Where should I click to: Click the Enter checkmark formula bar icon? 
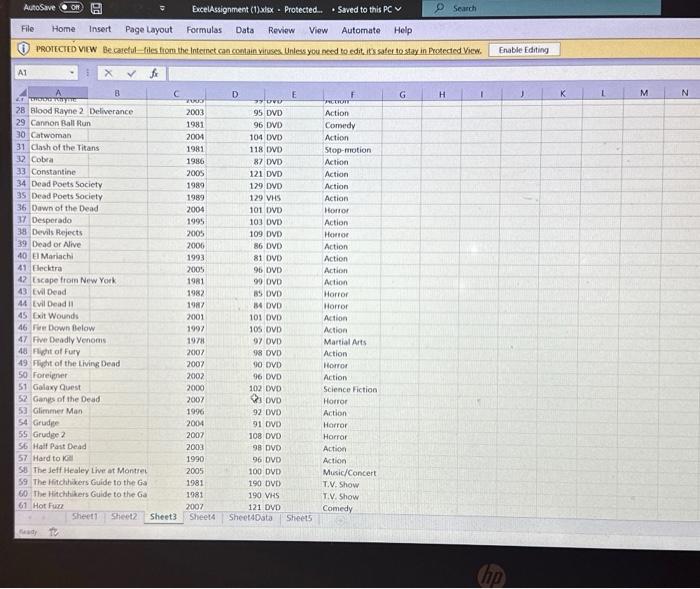131,73
